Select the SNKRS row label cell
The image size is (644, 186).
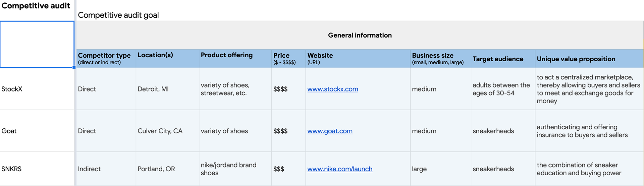(x=36, y=169)
